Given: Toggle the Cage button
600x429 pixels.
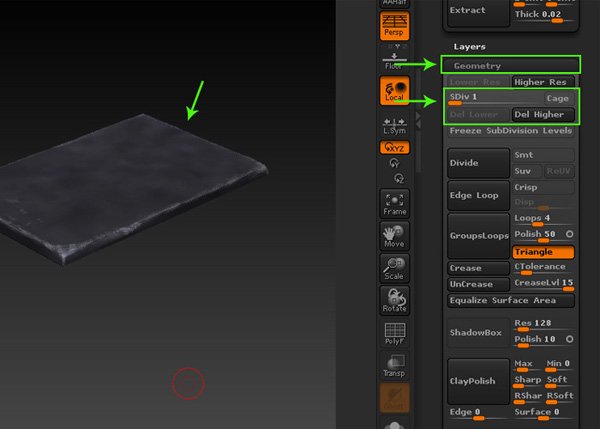Looking at the screenshot, I should (x=558, y=98).
